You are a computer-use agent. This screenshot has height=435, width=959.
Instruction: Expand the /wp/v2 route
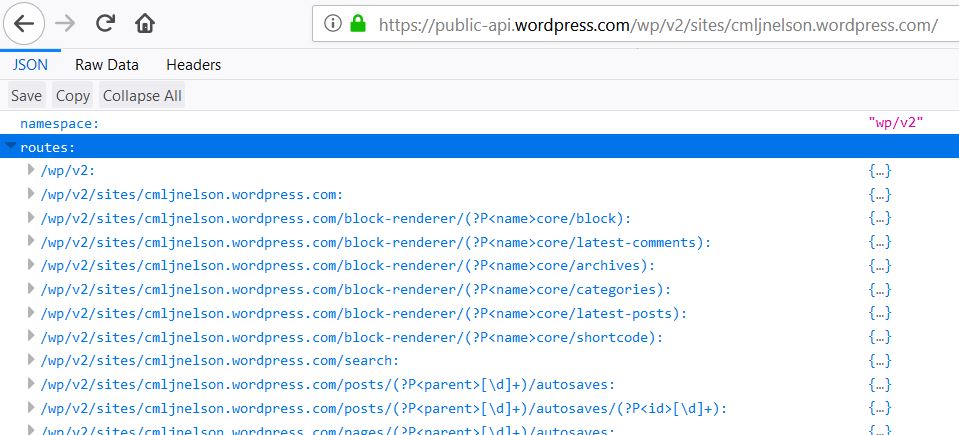click(x=31, y=169)
